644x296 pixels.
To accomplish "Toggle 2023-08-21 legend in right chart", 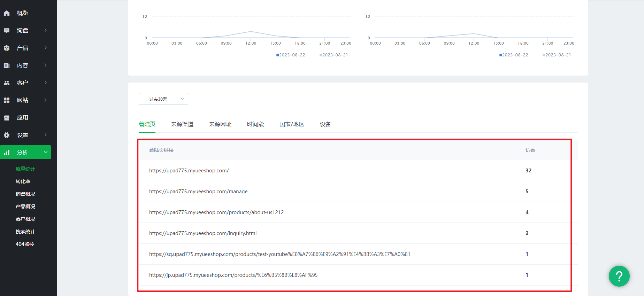I will tap(557, 55).
